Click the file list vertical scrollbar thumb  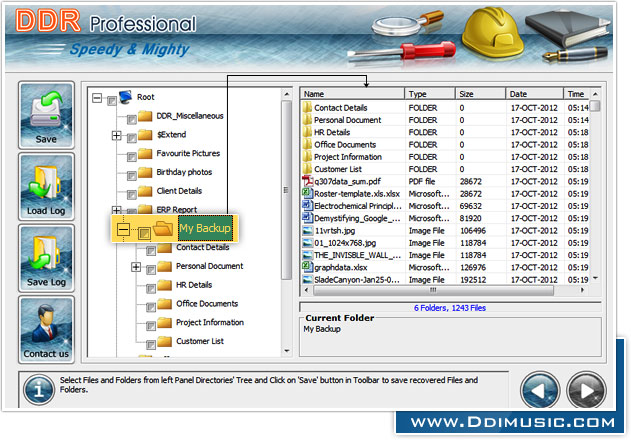click(595, 106)
